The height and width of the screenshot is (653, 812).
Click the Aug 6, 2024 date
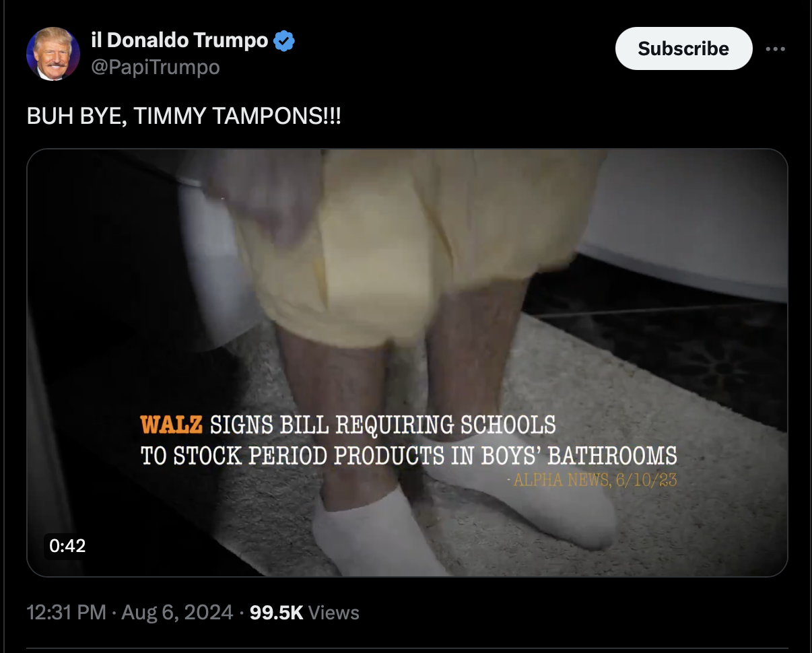pyautogui.click(x=177, y=613)
